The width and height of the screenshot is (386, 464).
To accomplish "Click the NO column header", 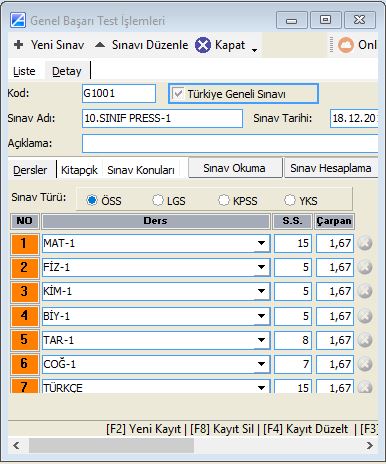I will [x=24, y=221].
